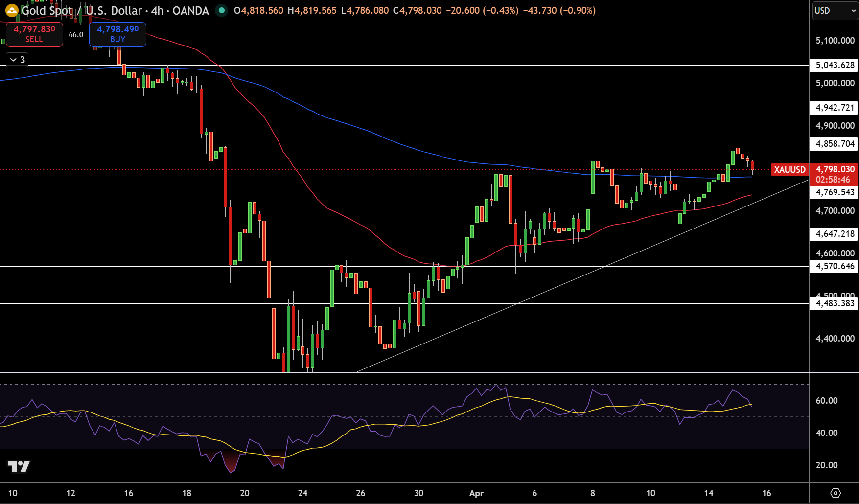Click the XAUUSD price label tag
Viewport: 859px width, 504px height.
(789, 169)
